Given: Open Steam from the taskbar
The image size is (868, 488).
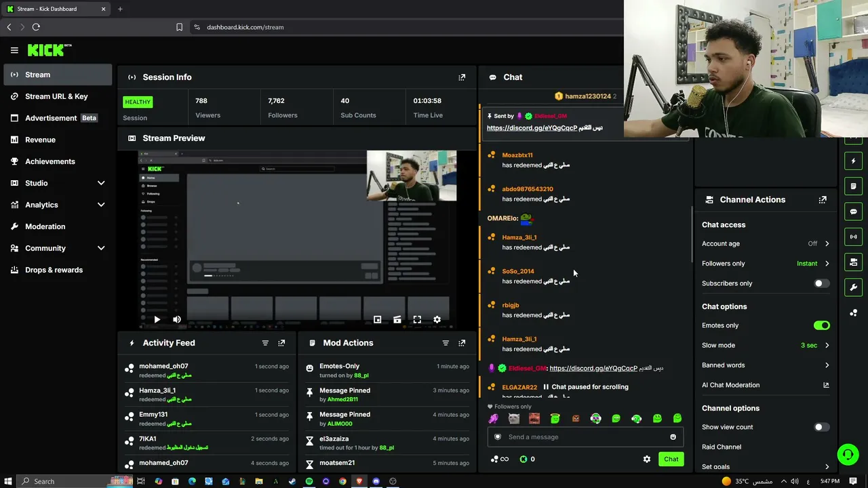Looking at the screenshot, I should click(x=292, y=481).
